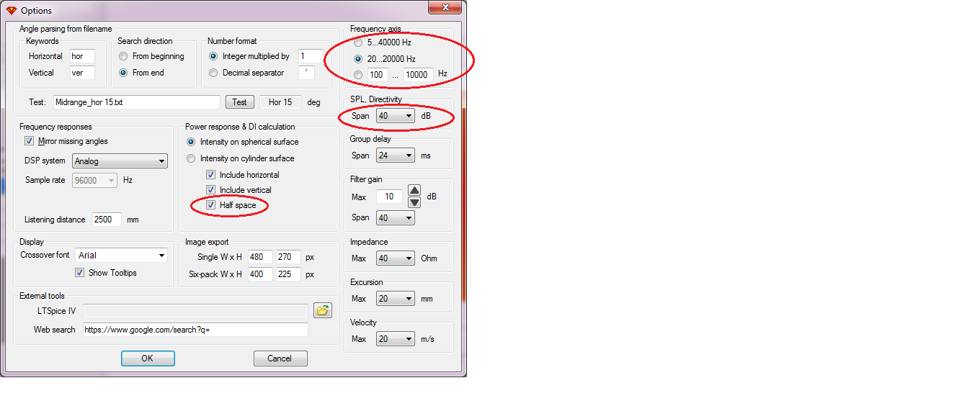Screen dimensions: 980x406
Task: Click the frequency axis upper limit field
Action: point(418,75)
